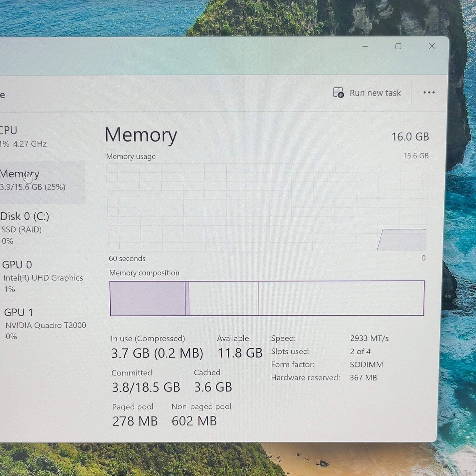Screen dimensions: 476x476
Task: Click the Run new task icon
Action: [338, 93]
